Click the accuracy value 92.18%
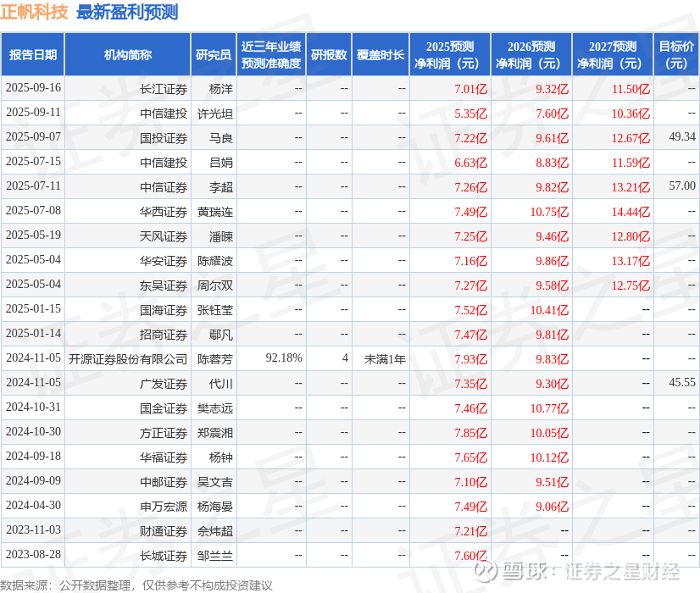Viewport: 700px width, 593px height. pyautogui.click(x=284, y=357)
